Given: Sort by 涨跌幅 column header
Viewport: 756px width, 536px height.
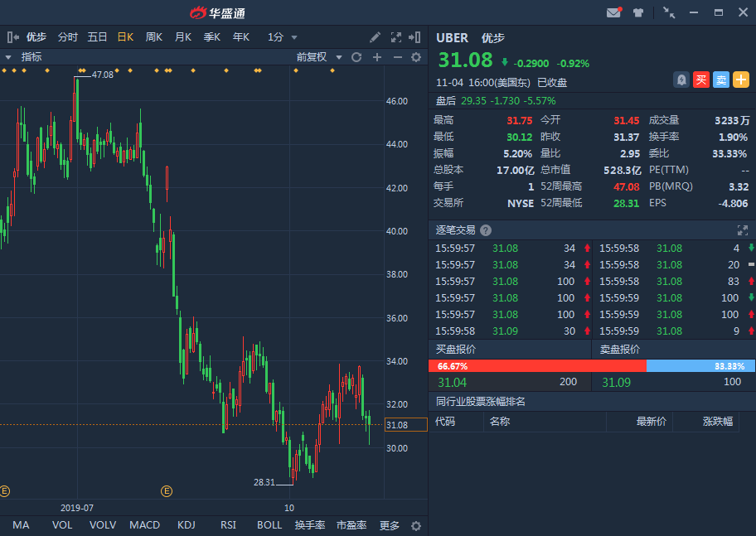Looking at the screenshot, I should click(718, 422).
